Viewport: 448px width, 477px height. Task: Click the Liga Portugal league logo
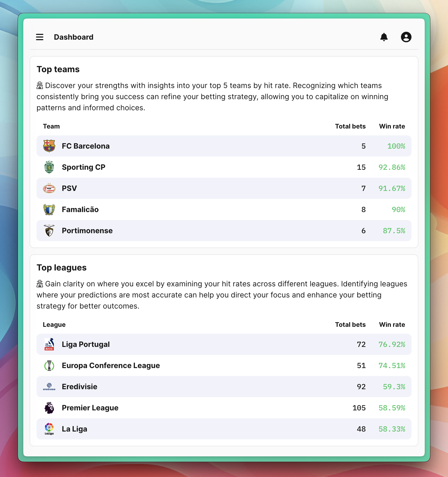point(49,344)
